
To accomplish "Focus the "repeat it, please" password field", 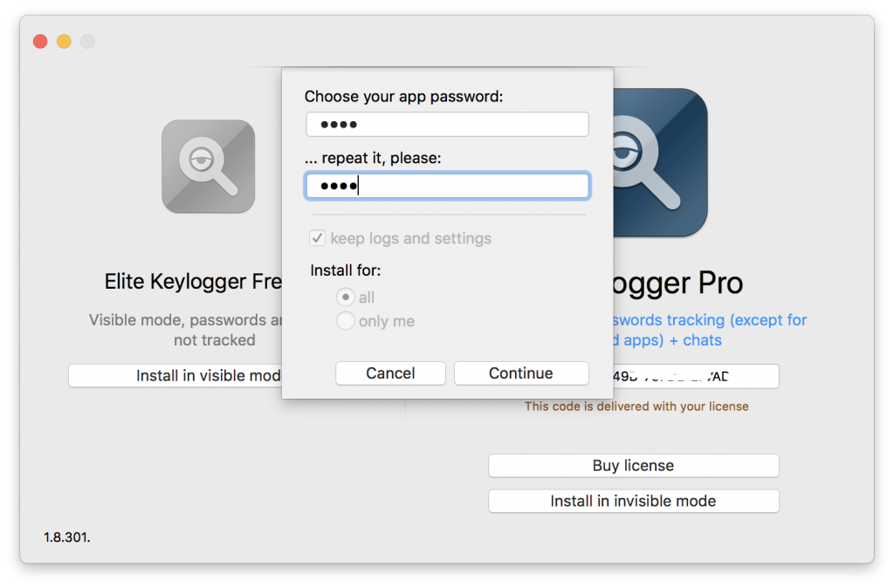I will coord(447,186).
